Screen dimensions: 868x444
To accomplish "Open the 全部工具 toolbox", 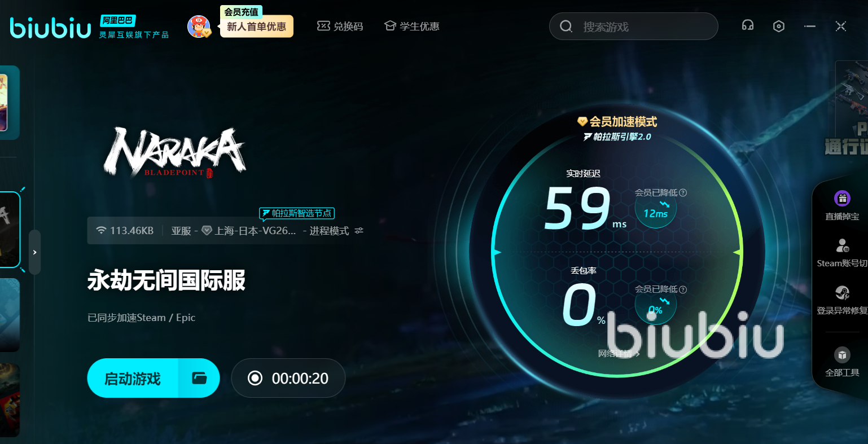I will click(842, 362).
